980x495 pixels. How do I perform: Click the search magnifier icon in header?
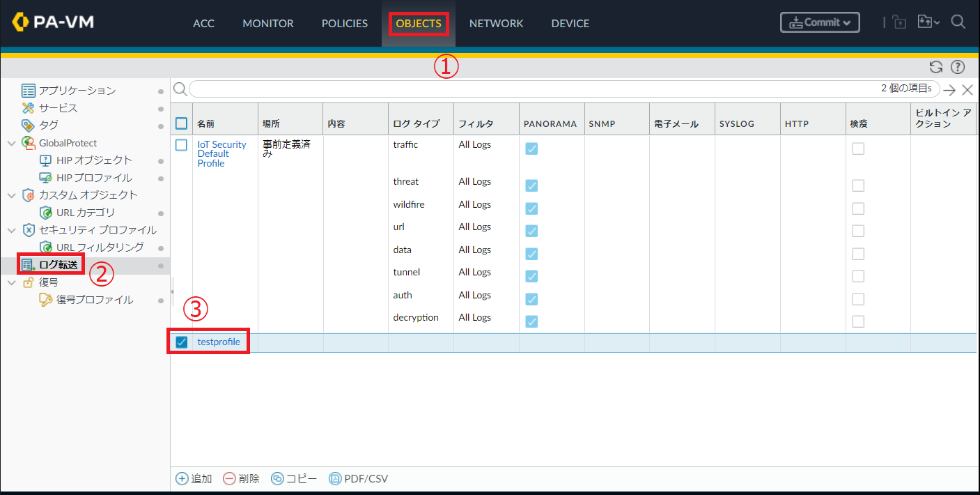click(x=958, y=22)
